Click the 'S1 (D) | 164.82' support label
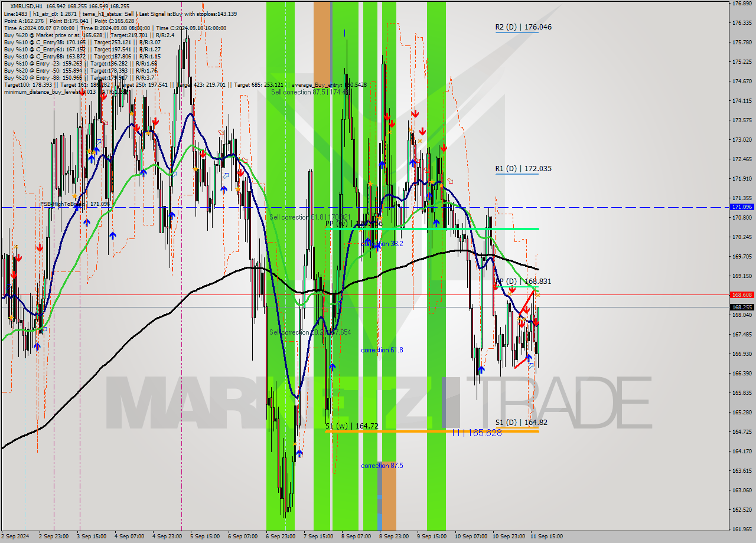The height and width of the screenshot is (543, 756). point(521,423)
